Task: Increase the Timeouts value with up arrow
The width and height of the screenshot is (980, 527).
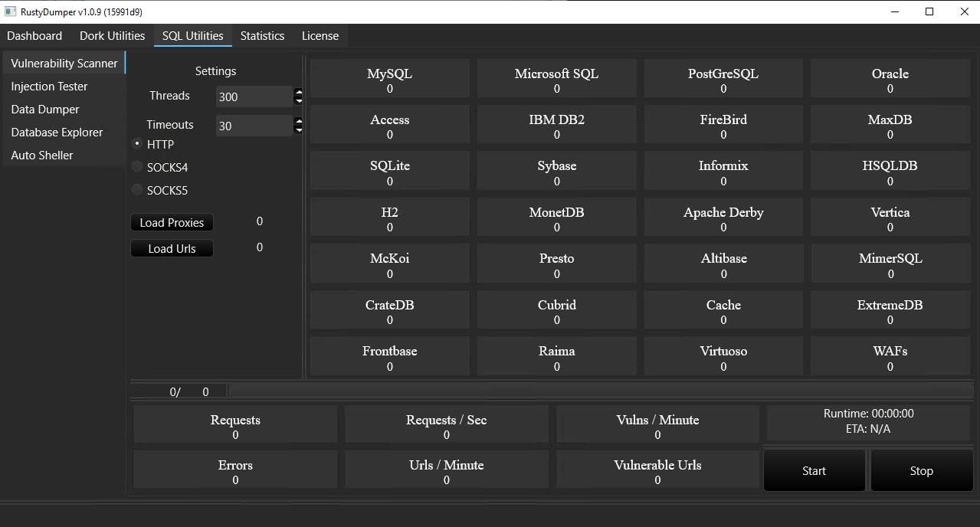Action: pyautogui.click(x=299, y=122)
